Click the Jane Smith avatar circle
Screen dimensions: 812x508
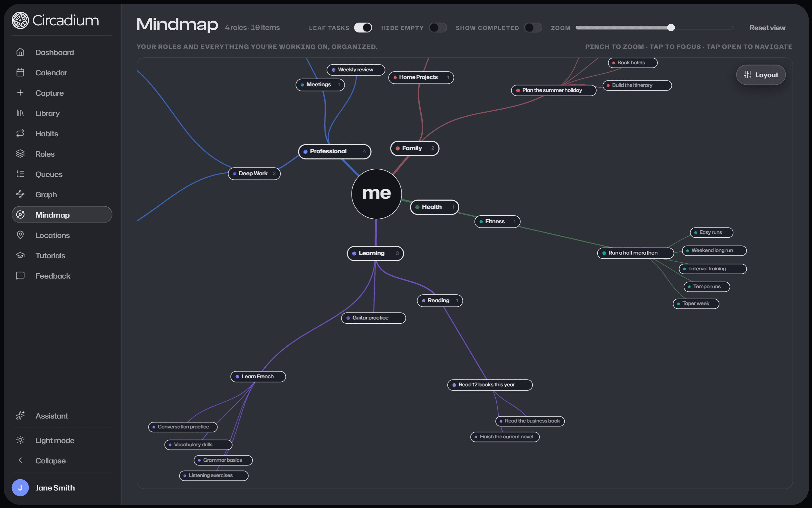20,488
